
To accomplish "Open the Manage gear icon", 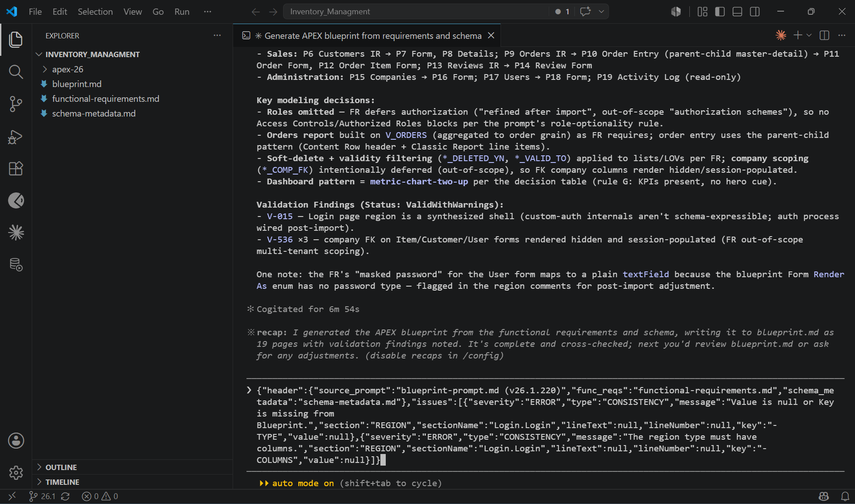I will click(16, 472).
